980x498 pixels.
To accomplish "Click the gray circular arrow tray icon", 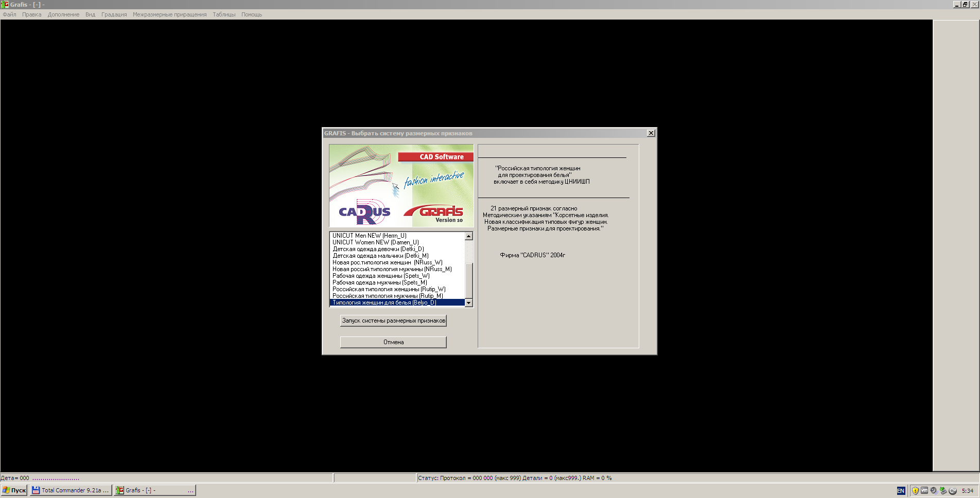I will (953, 491).
